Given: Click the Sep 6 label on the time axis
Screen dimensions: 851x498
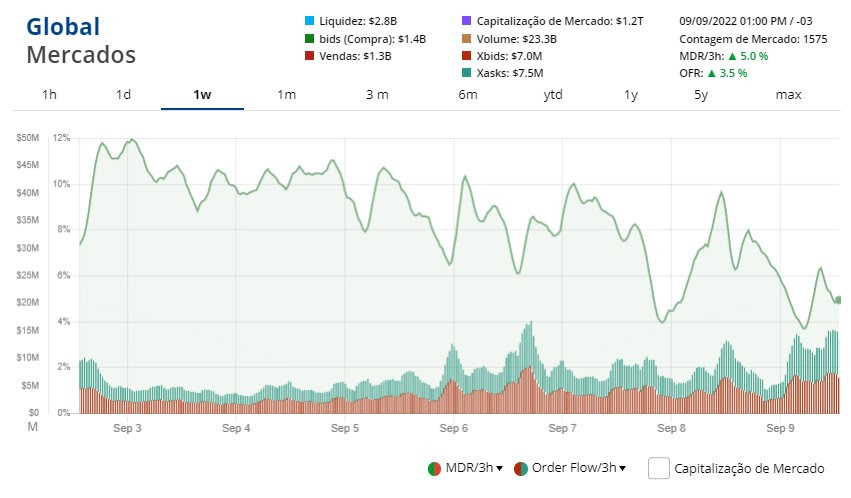Looking at the screenshot, I should coord(453,428).
